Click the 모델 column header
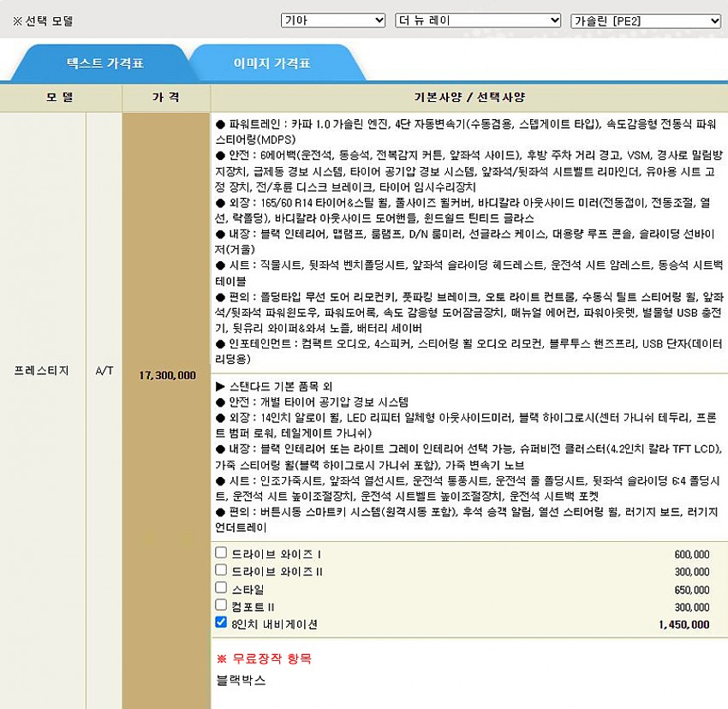728x709 pixels. pyautogui.click(x=61, y=97)
